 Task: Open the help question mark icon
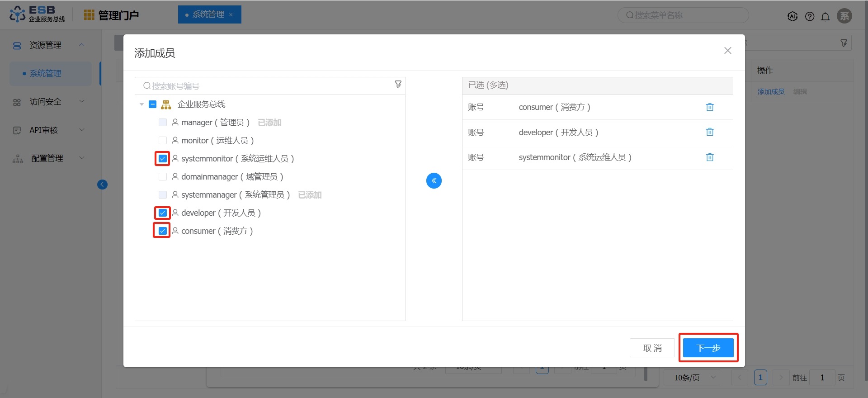[x=810, y=16]
